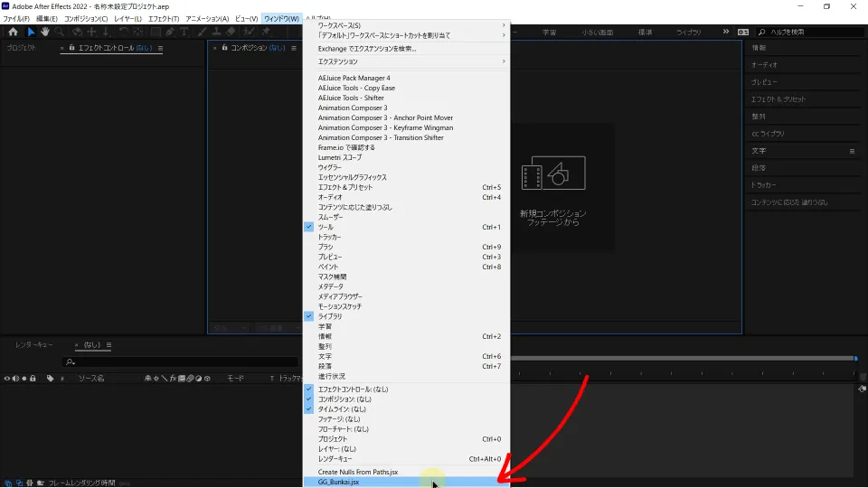
Task: Uncheck ツール in the Window menu
Action: pos(407,227)
